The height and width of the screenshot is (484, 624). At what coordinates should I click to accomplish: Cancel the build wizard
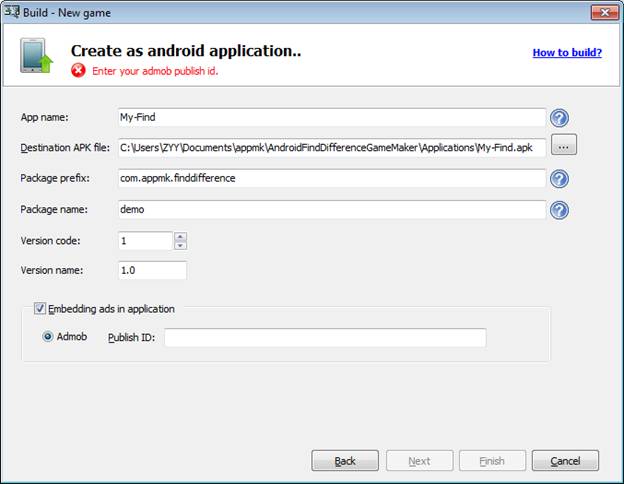coord(565,461)
